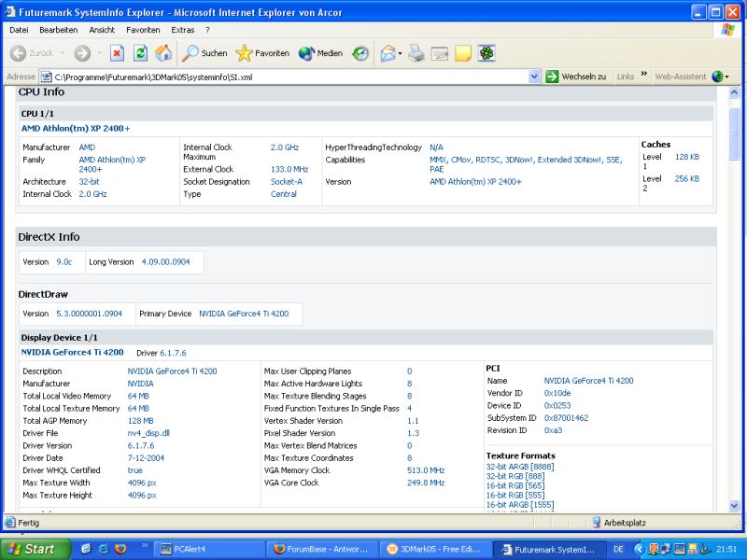Click the Wechseln zu go button
Screen dimensions: 747x560
pos(576,77)
